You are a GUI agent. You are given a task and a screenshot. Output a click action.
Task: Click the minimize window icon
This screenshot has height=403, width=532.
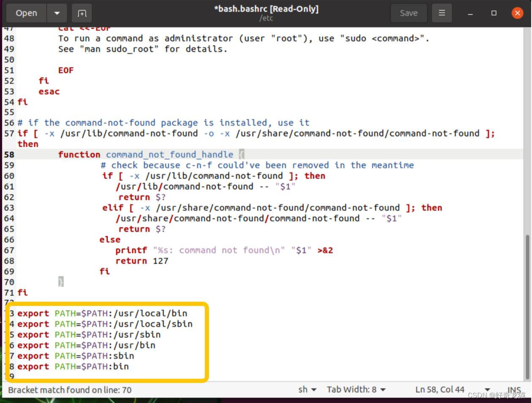(470, 13)
